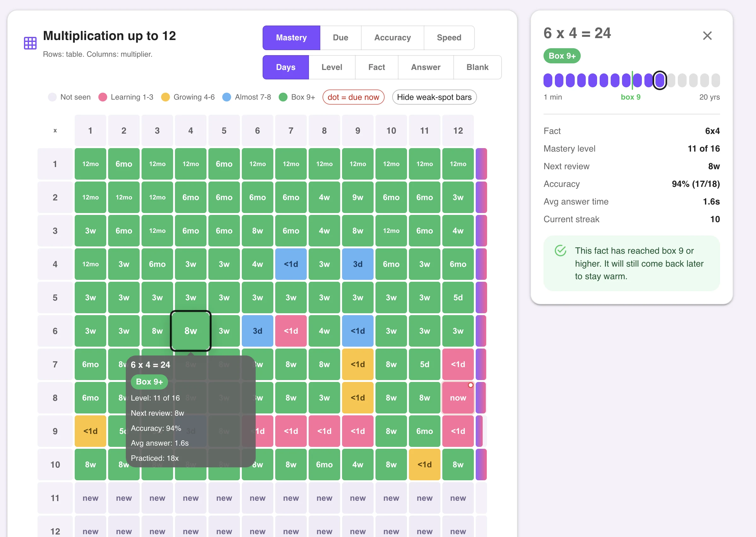The height and width of the screenshot is (537, 756).
Task: Click row header 6
Action: click(55, 331)
